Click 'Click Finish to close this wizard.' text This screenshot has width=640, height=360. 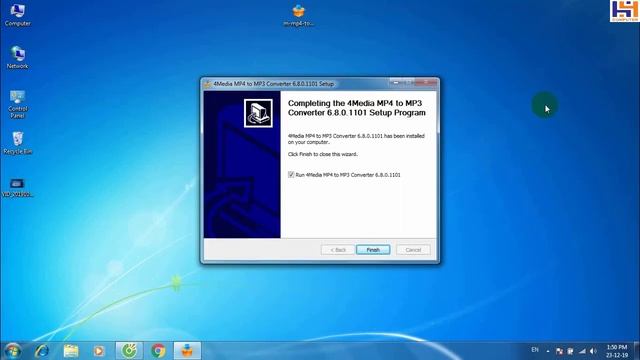pyautogui.click(x=322, y=154)
